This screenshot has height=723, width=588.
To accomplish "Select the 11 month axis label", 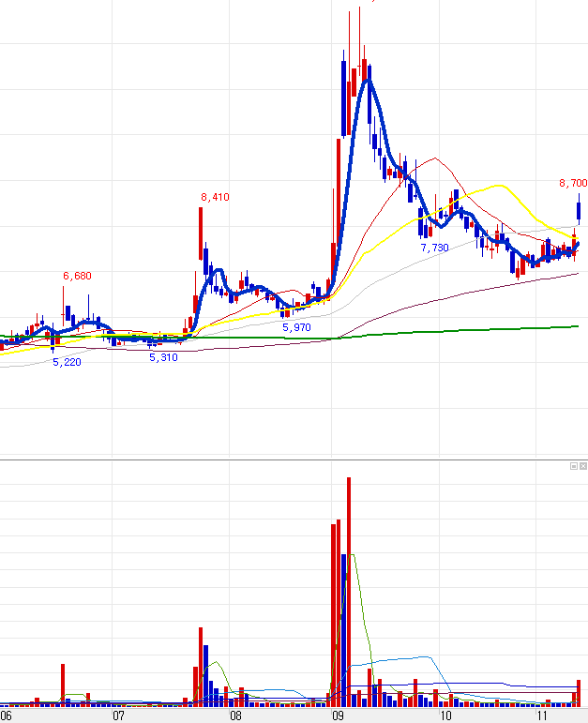I will click(542, 715).
